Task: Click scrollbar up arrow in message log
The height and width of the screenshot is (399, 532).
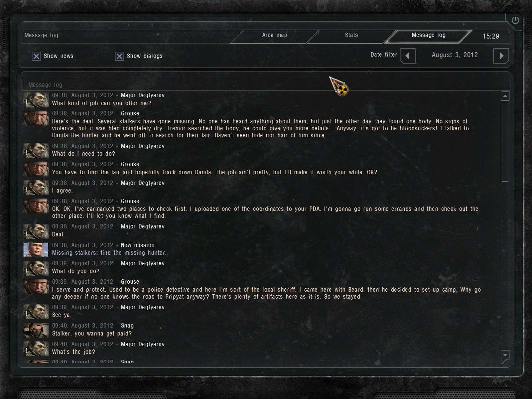Action: click(x=505, y=96)
